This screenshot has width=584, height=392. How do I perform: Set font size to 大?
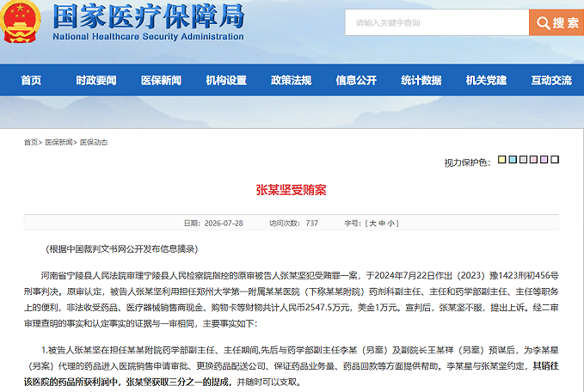pyautogui.click(x=372, y=224)
